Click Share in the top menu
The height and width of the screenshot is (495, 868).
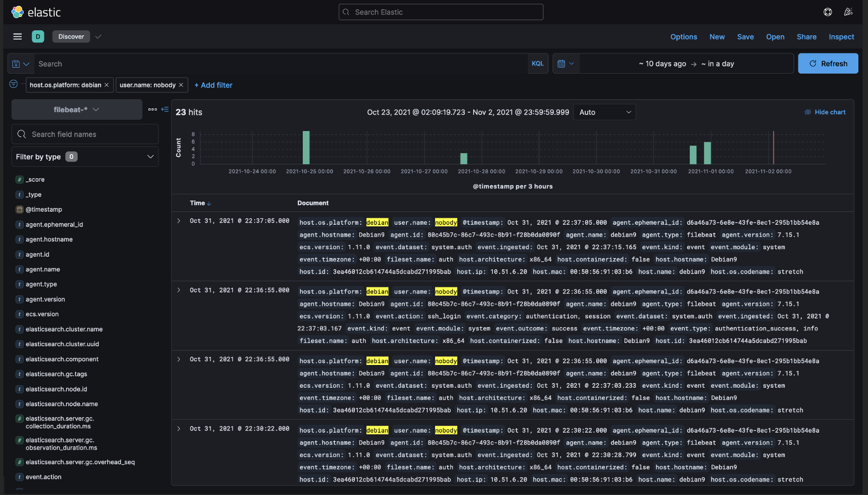pos(806,37)
